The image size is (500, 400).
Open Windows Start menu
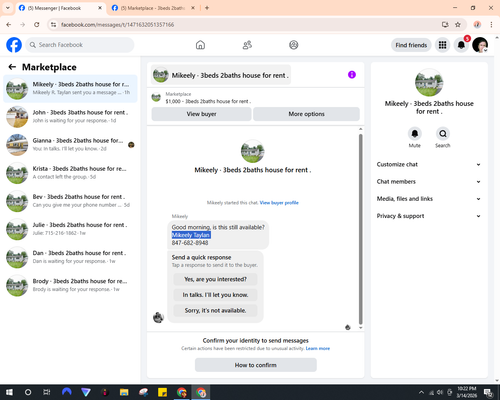tap(9, 392)
